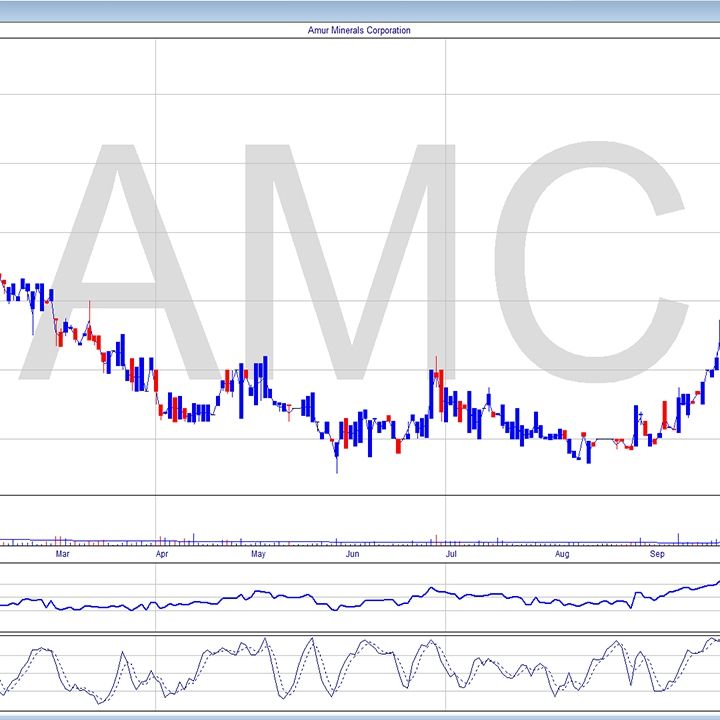Viewport: 720px width, 720px height.
Task: Select the Apr label on date axis
Action: click(161, 553)
